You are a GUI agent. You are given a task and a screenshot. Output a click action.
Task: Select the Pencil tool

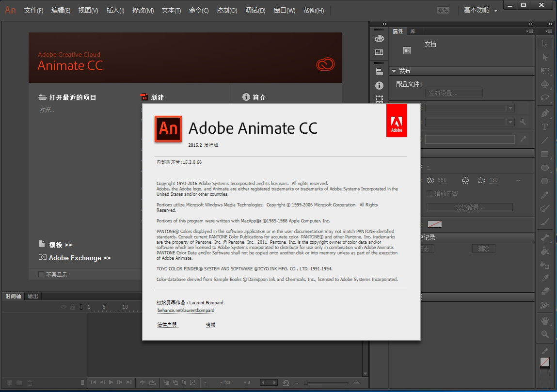point(544,195)
